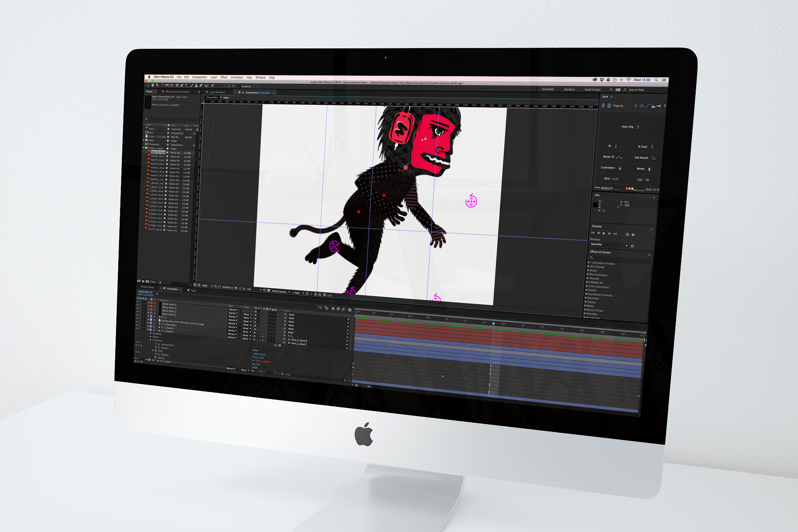Select the Small Screen workspace
Image resolution: width=798 pixels, height=532 pixels.
pos(593,89)
